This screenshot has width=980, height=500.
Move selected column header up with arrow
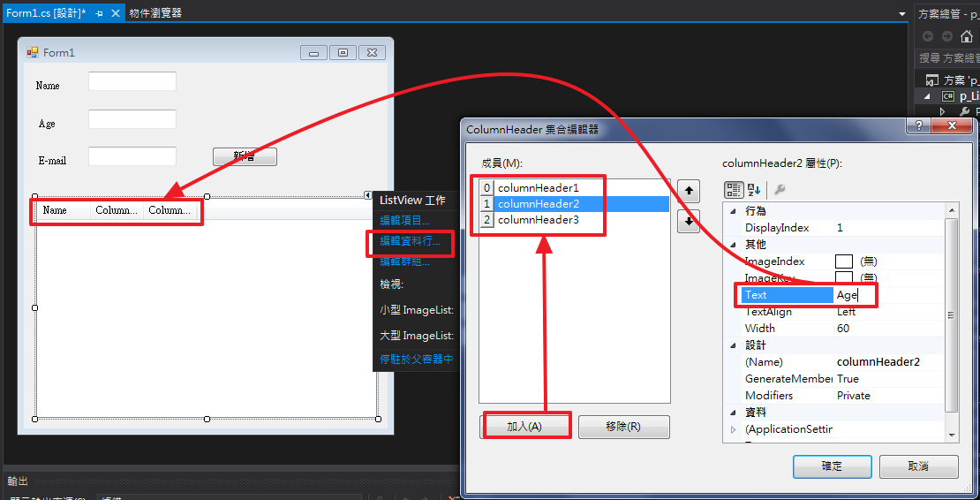coord(688,190)
